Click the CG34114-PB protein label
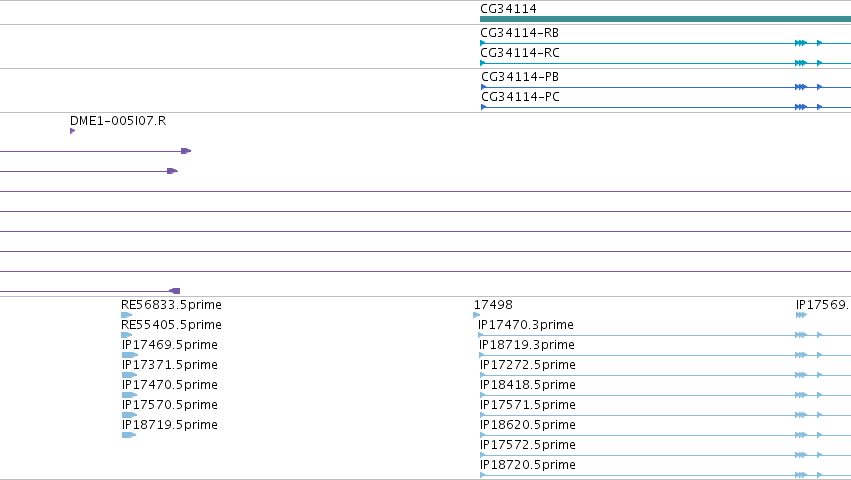This screenshot has width=851, height=480. click(x=519, y=77)
